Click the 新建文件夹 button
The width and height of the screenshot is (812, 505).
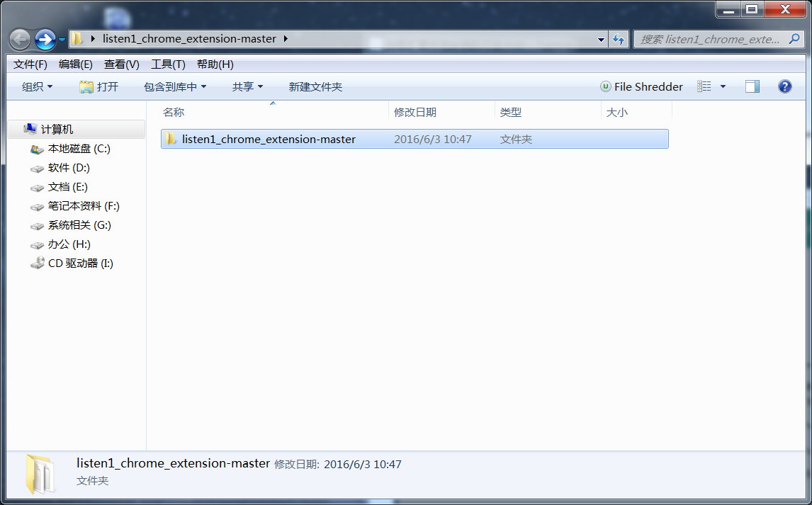[315, 86]
